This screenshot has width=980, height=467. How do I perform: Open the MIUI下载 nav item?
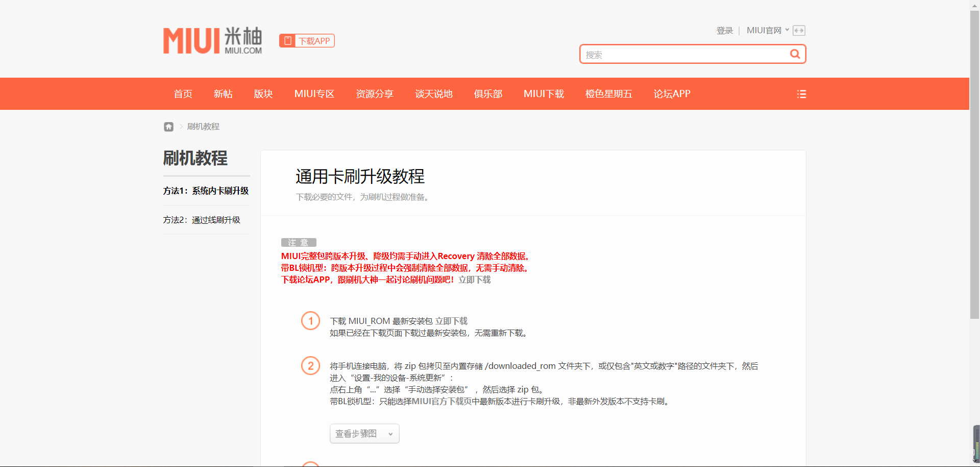point(544,94)
